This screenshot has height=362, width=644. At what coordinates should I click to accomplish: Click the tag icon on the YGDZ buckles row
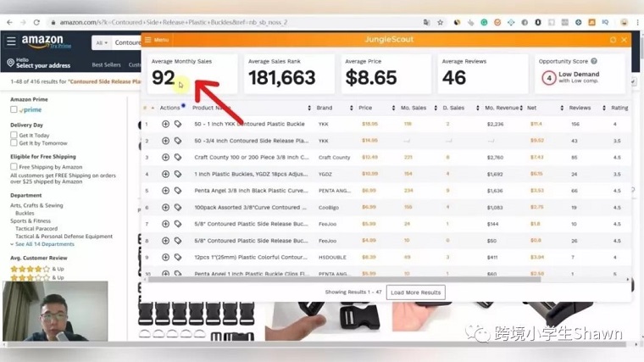178,174
